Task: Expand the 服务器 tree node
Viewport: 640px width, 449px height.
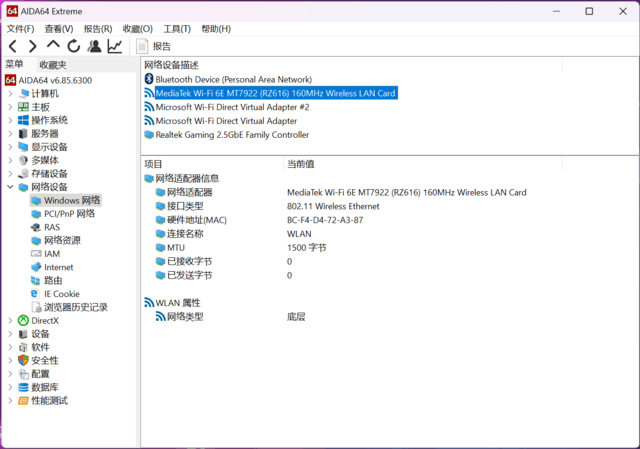Action: point(10,133)
